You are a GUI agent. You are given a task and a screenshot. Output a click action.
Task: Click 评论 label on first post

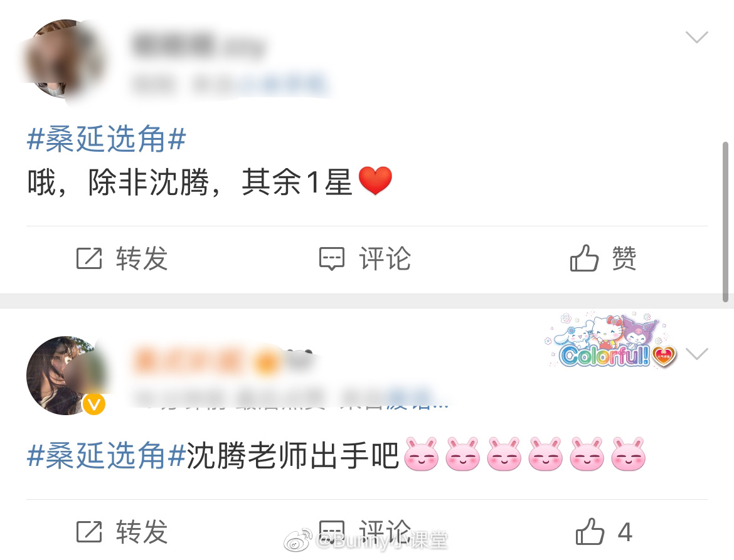coord(385,258)
